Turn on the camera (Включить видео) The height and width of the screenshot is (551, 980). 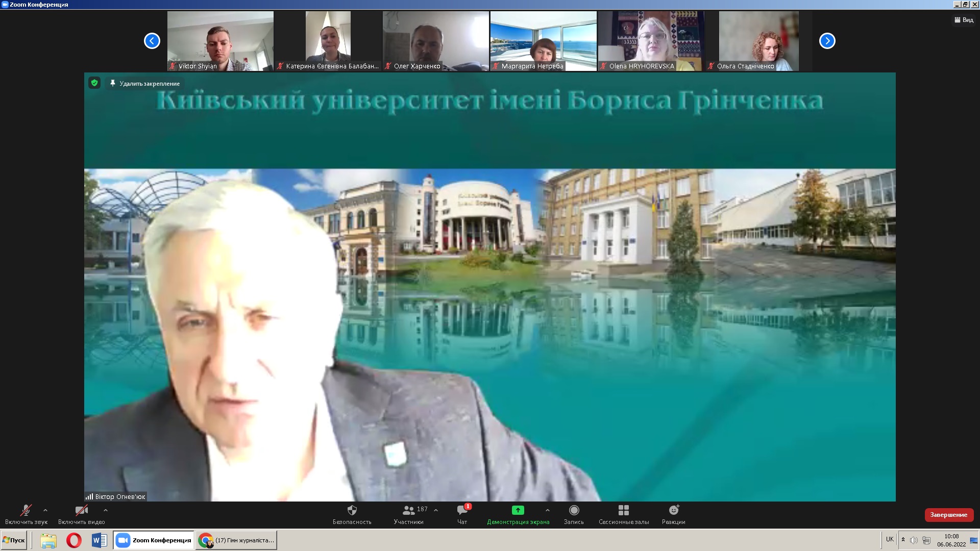(x=81, y=511)
